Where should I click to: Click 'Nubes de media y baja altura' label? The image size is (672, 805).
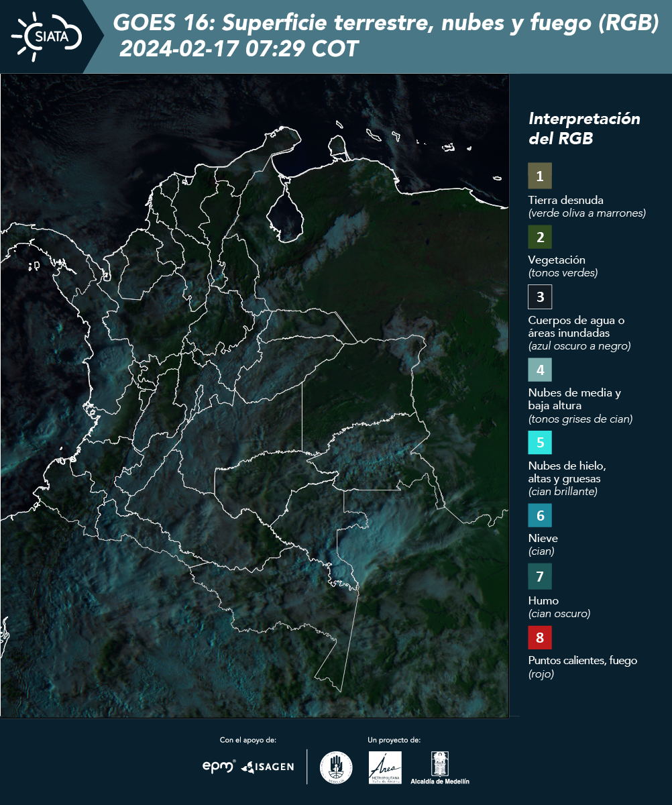(x=575, y=399)
